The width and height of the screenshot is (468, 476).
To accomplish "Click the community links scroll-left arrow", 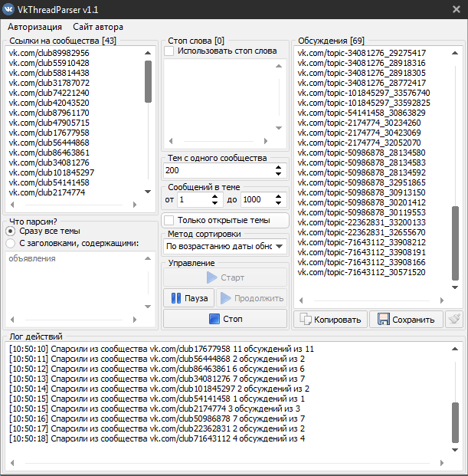I will pos(12,205).
